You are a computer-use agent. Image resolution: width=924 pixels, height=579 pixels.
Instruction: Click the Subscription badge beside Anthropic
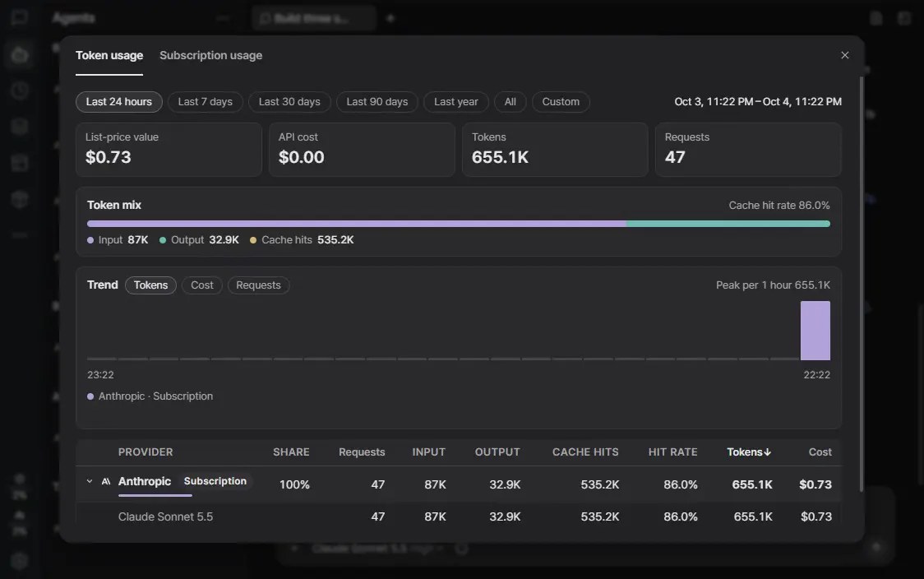tap(215, 481)
